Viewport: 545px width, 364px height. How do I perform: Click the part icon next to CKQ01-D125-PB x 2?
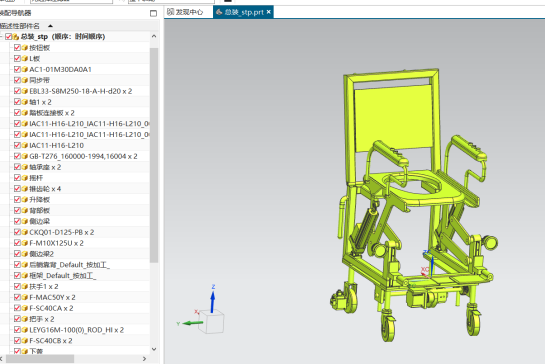tap(25, 232)
